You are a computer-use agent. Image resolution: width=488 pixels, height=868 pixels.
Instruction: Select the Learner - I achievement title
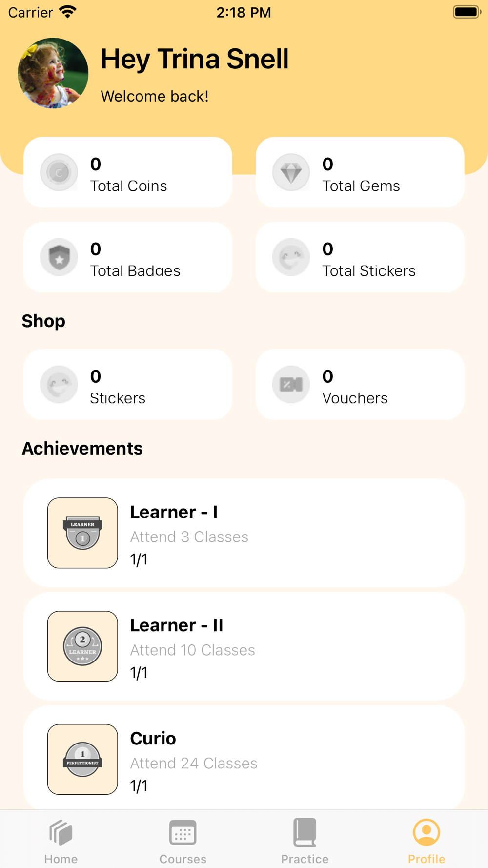[x=174, y=512]
